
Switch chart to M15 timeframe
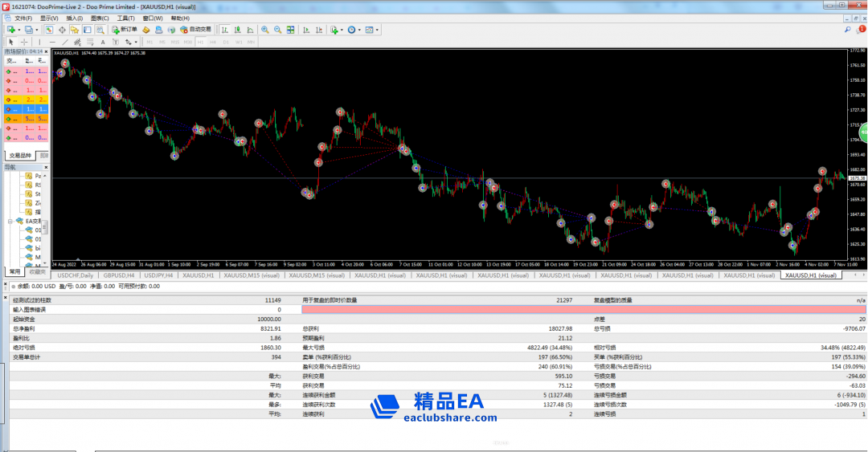click(175, 42)
